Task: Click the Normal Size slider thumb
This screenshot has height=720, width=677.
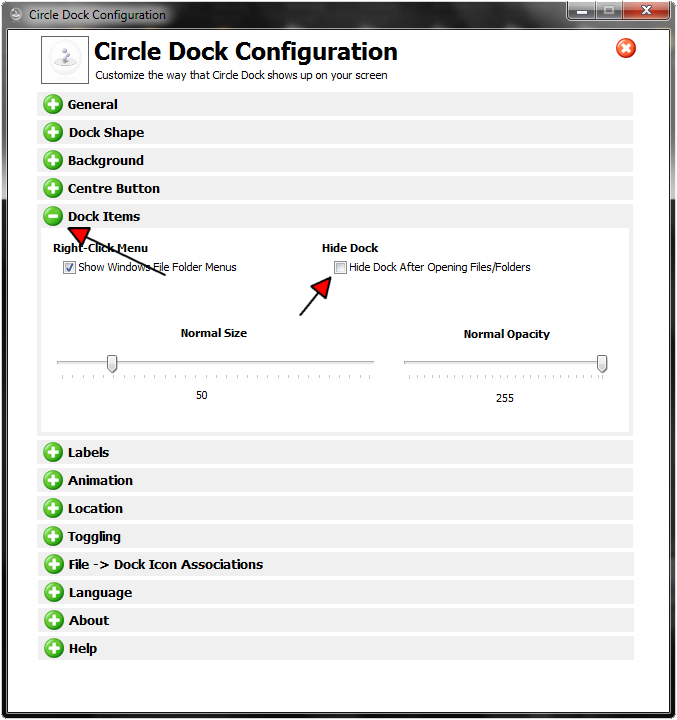Action: [x=112, y=364]
